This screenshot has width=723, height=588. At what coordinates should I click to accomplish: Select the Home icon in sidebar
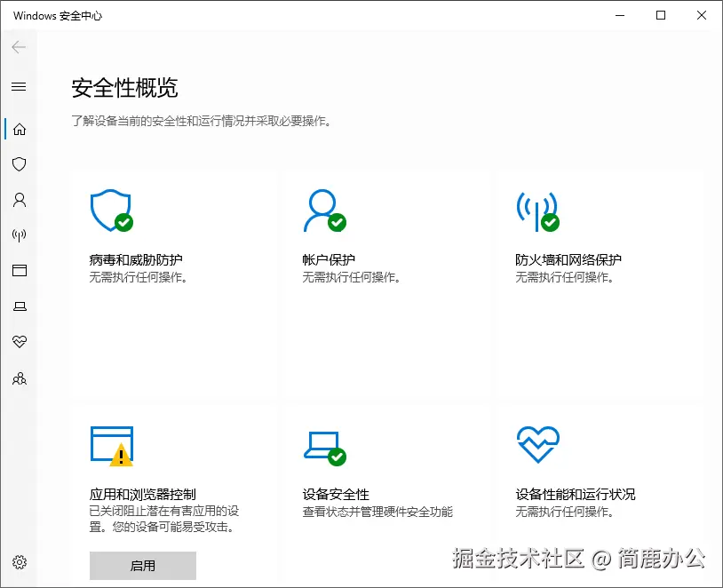tap(20, 129)
